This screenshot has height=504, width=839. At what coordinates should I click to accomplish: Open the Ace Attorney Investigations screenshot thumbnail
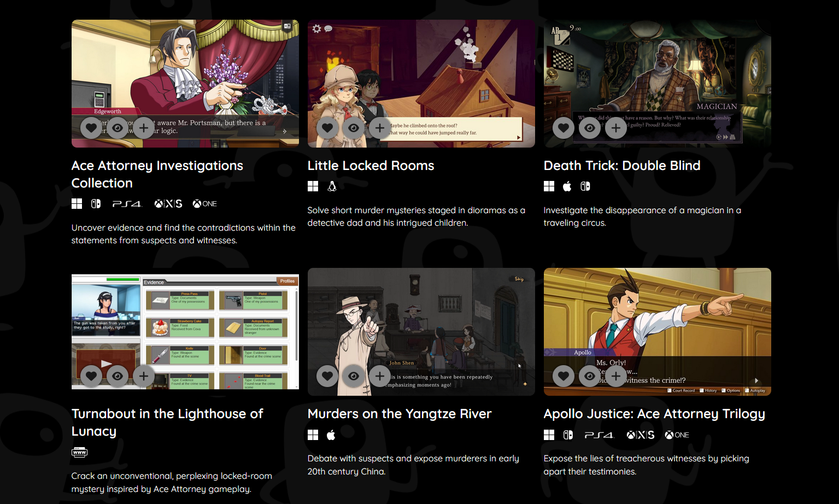tap(185, 84)
